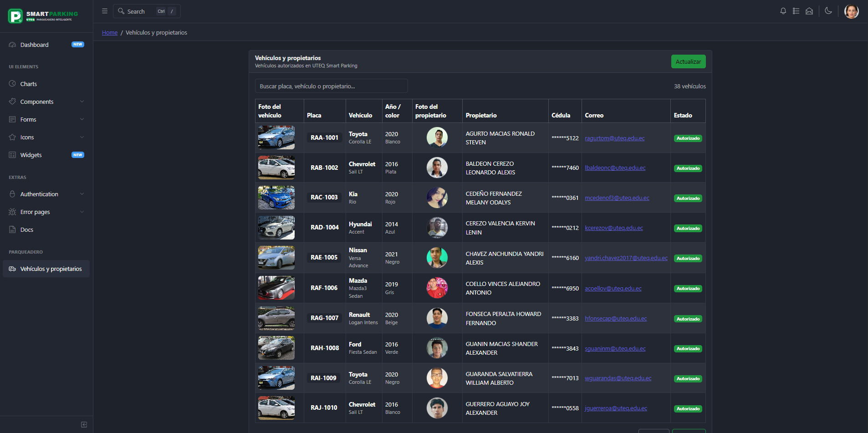This screenshot has width=868, height=433.
Task: Click the Icons star icon
Action: pyautogui.click(x=12, y=137)
